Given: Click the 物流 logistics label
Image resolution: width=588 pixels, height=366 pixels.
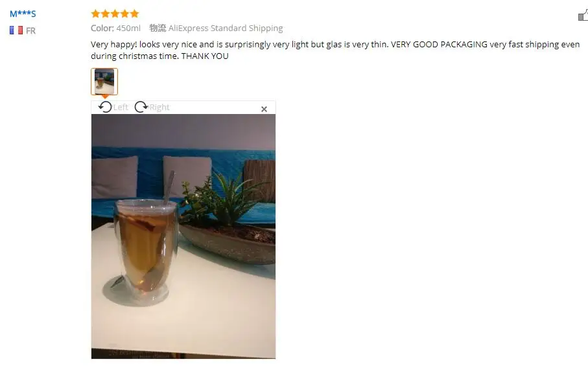Looking at the screenshot, I should click(x=158, y=28).
